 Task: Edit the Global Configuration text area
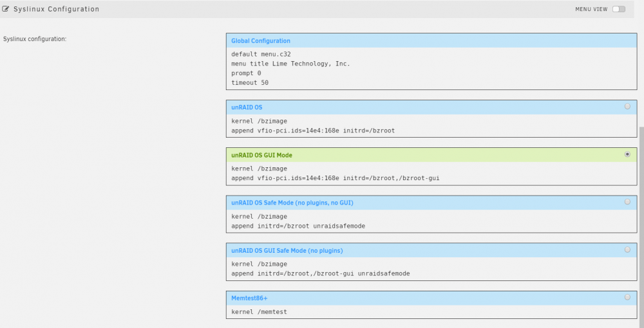(x=431, y=68)
